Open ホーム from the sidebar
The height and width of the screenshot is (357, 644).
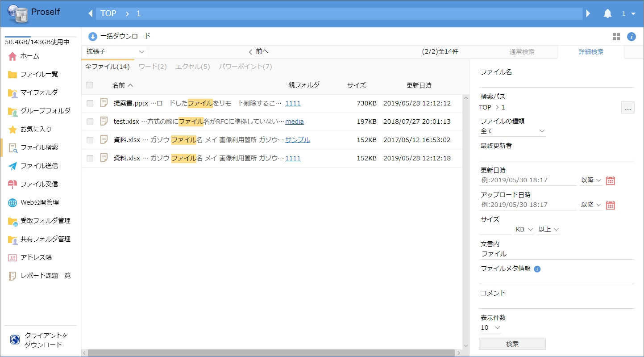tap(29, 56)
